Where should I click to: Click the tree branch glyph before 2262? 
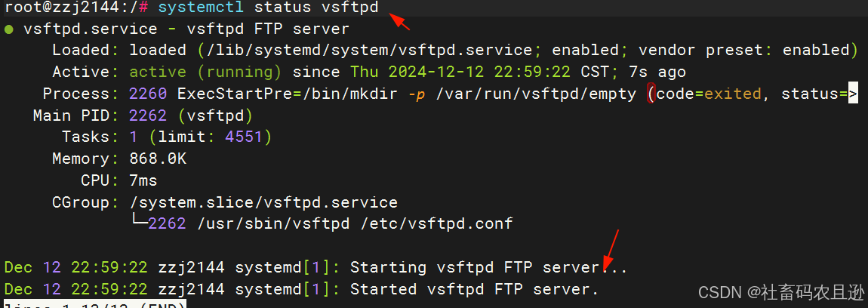138,223
